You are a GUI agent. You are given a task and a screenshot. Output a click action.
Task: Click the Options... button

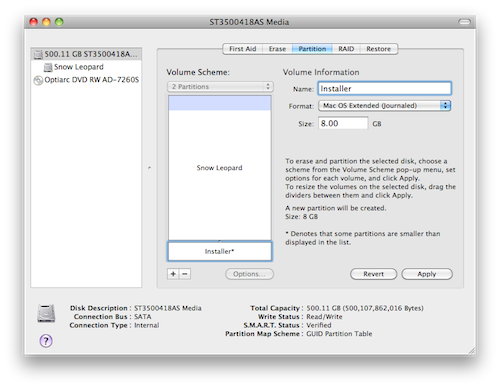coord(249,274)
